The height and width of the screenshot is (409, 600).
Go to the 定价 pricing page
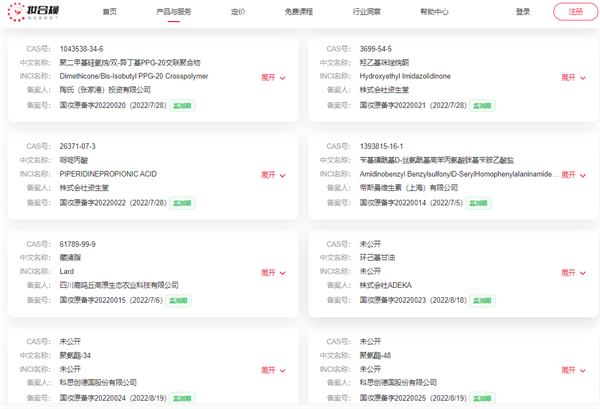[238, 12]
